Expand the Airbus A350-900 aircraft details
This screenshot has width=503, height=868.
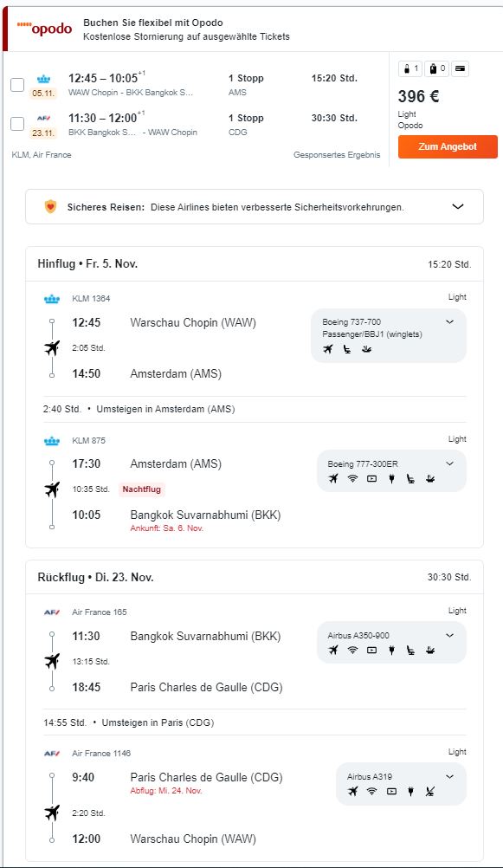click(x=449, y=636)
